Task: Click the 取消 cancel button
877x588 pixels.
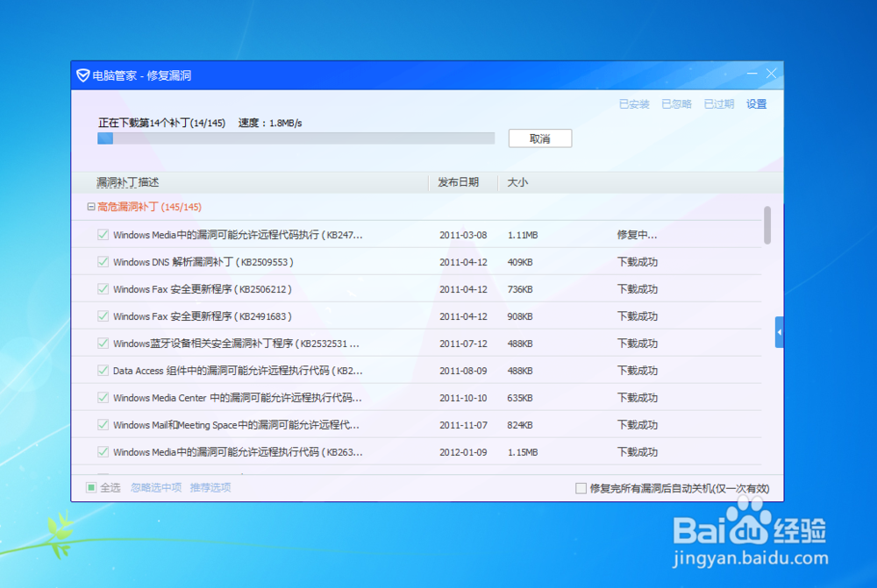Action: point(540,138)
